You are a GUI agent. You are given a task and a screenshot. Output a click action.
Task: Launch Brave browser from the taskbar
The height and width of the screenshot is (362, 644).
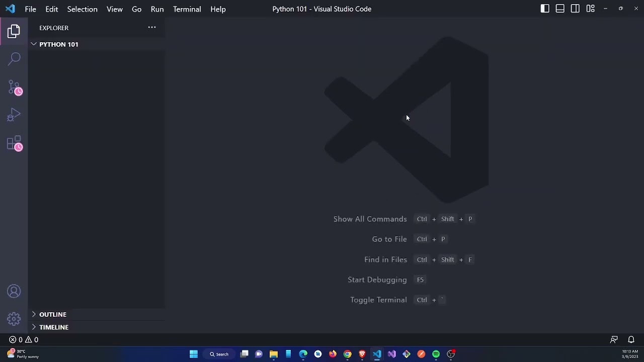[x=362, y=354]
